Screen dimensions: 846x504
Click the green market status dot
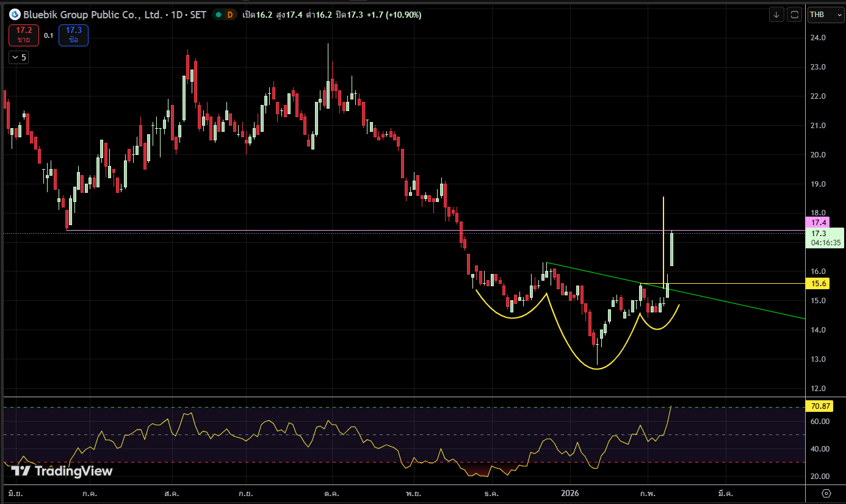(218, 15)
